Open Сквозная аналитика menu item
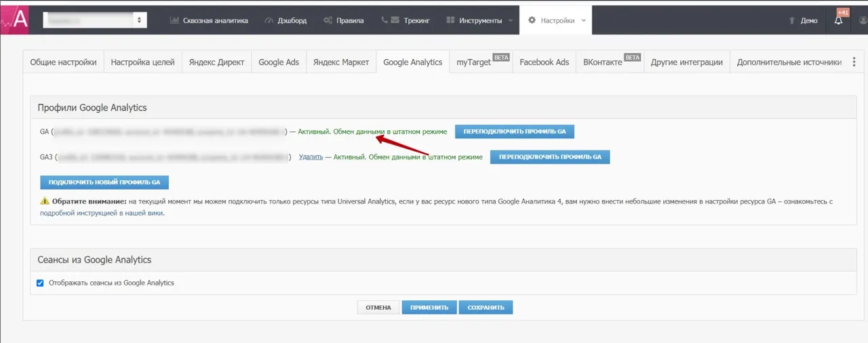The height and width of the screenshot is (343, 868). (x=209, y=20)
